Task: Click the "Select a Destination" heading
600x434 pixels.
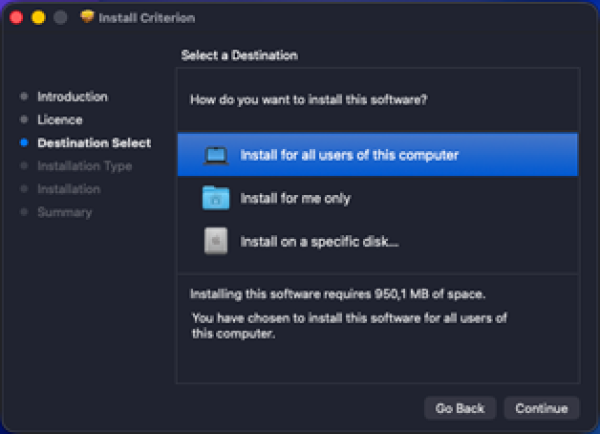Action: (239, 55)
